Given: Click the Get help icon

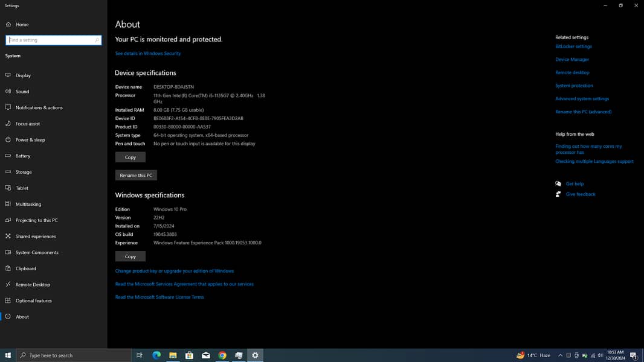Looking at the screenshot, I should tap(558, 184).
